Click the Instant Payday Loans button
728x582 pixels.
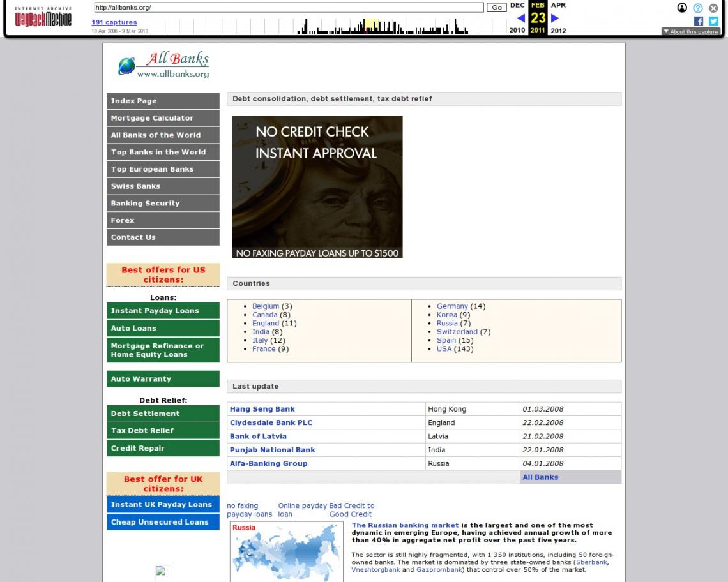[163, 311]
